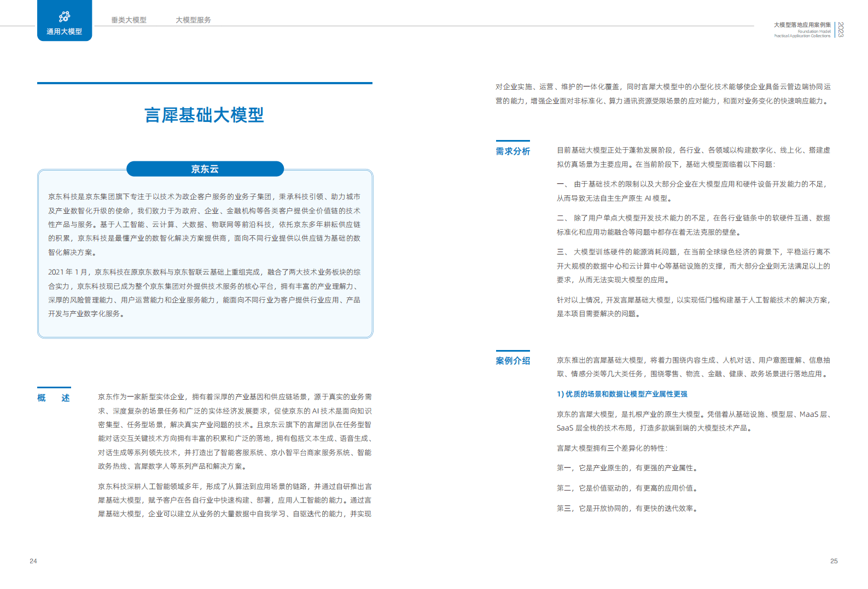Click page number 24

click(33, 561)
